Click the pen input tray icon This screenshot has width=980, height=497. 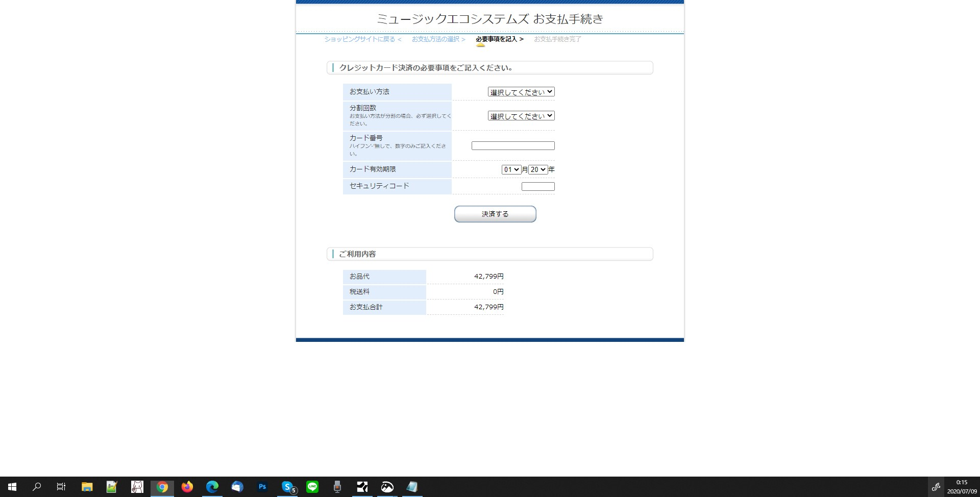point(936,487)
